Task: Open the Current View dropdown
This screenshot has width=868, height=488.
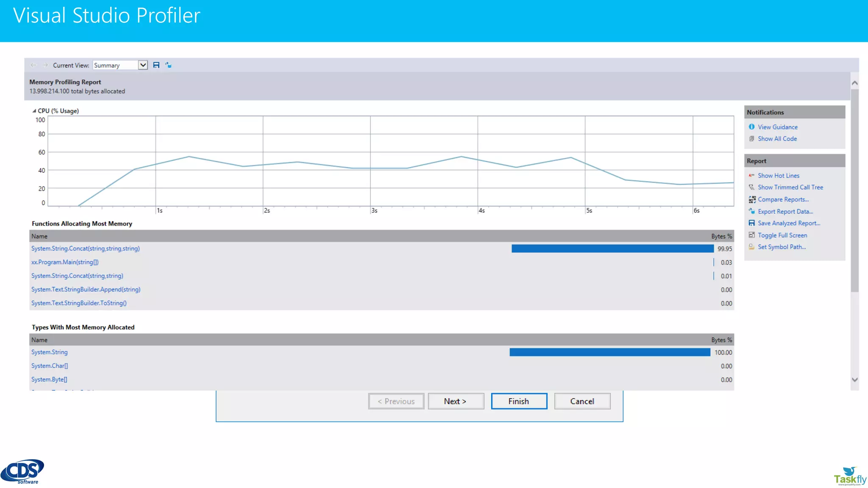Action: click(143, 65)
